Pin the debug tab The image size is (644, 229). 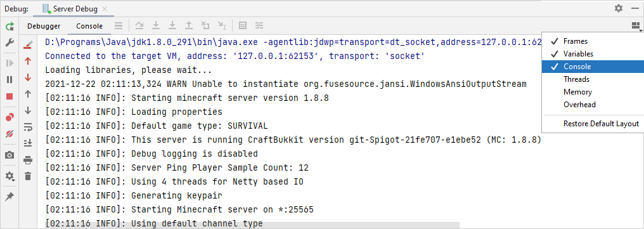click(x=10, y=197)
